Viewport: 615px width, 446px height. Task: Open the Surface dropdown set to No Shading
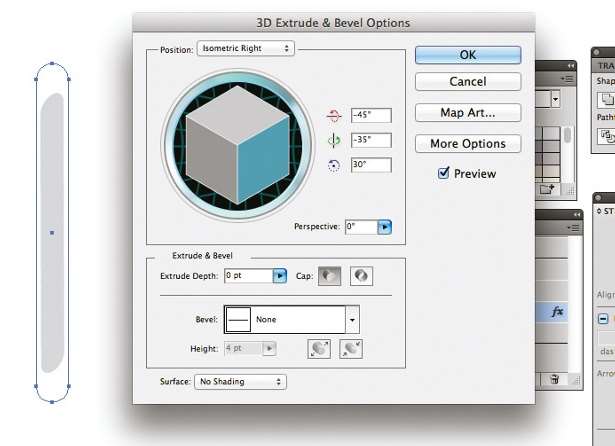pos(240,382)
